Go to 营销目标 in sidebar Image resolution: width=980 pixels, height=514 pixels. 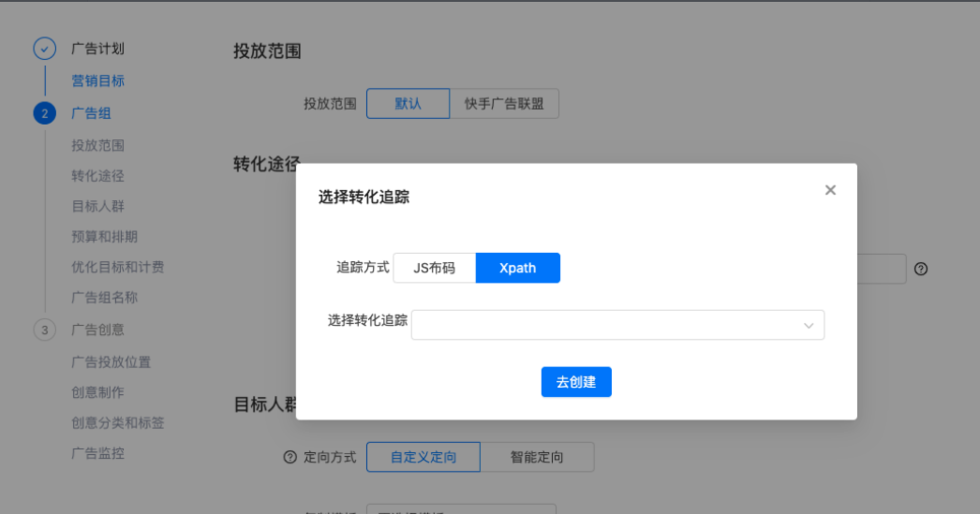tap(97, 81)
